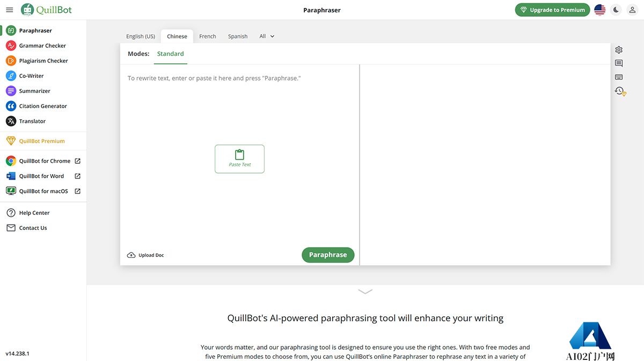Expand the All languages dropdown
This screenshot has height=361, width=644.
point(267,36)
